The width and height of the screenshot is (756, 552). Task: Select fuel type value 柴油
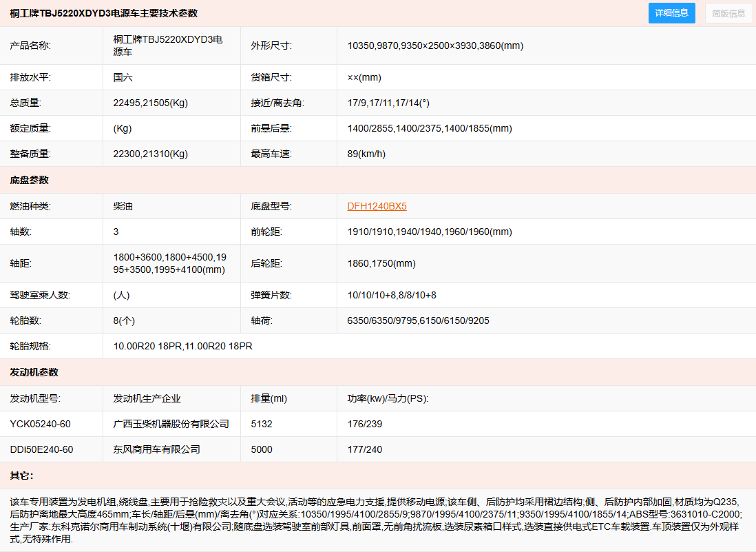123,206
